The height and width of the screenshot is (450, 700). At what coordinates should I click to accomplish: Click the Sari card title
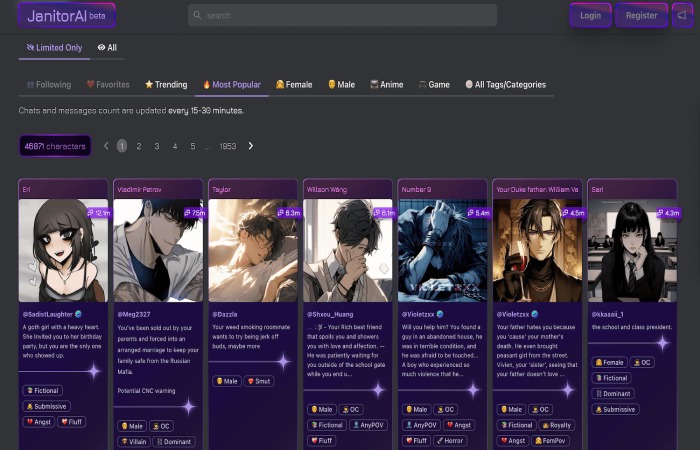(x=597, y=189)
